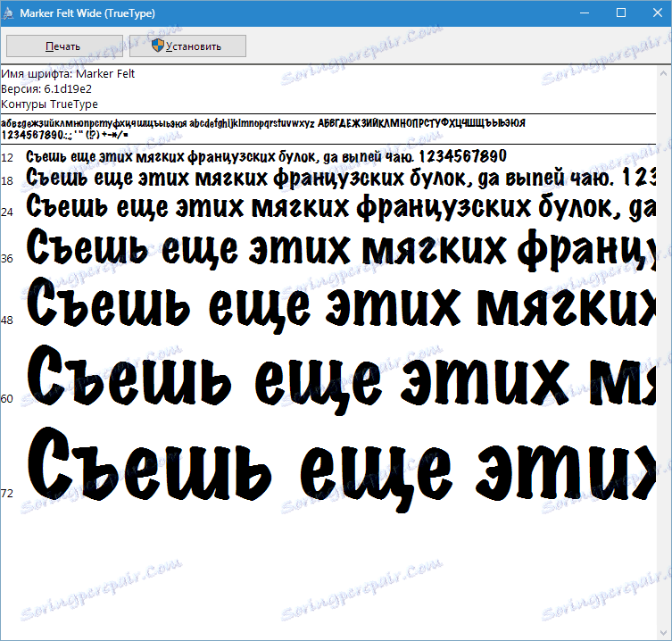Click the 48-point sample sentence
Viewport: 672px width, 641px height.
[x=341, y=304]
